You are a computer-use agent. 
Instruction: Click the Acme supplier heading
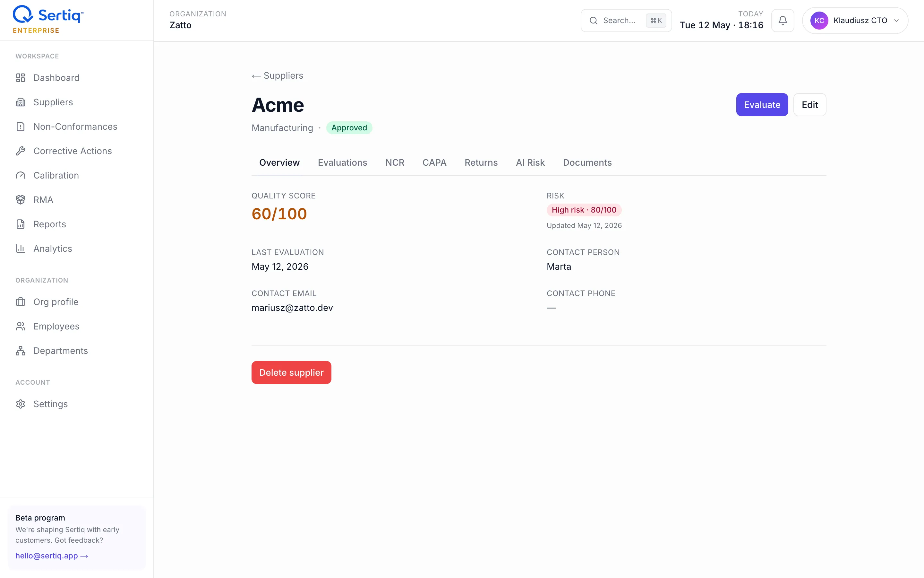pos(278,105)
